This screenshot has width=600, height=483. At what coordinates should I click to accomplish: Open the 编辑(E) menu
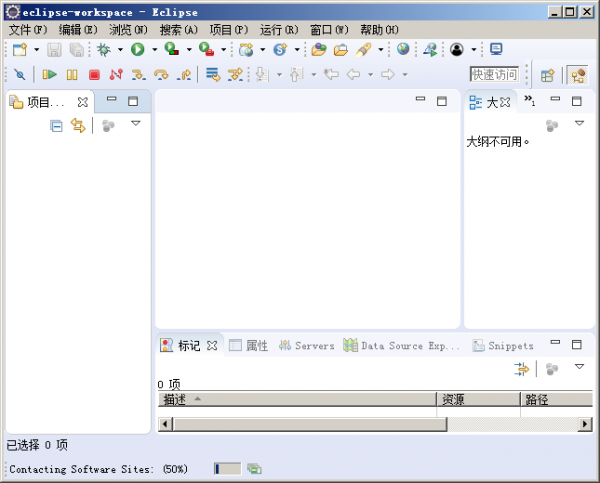click(x=78, y=29)
